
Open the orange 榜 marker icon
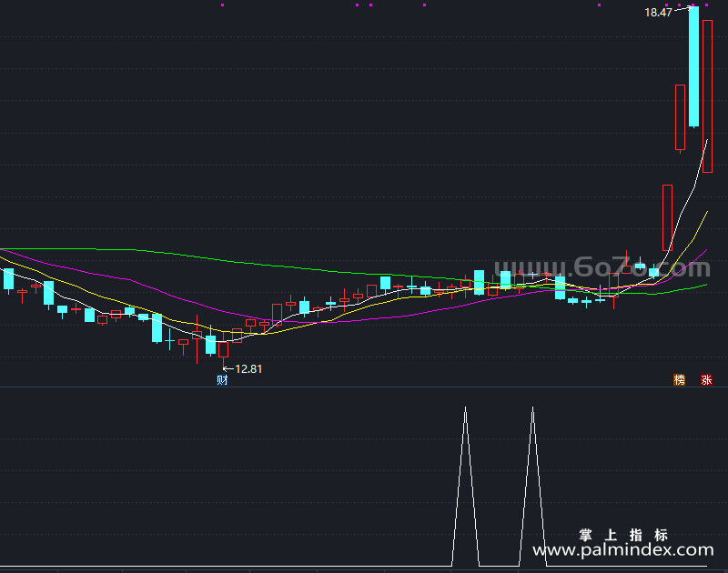coord(679,380)
